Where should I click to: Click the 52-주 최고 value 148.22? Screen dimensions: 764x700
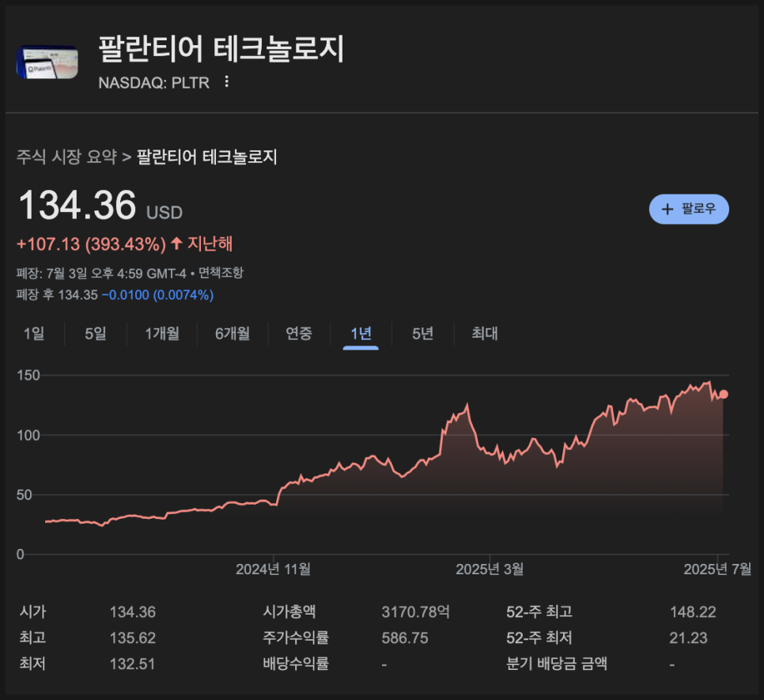coord(693,612)
